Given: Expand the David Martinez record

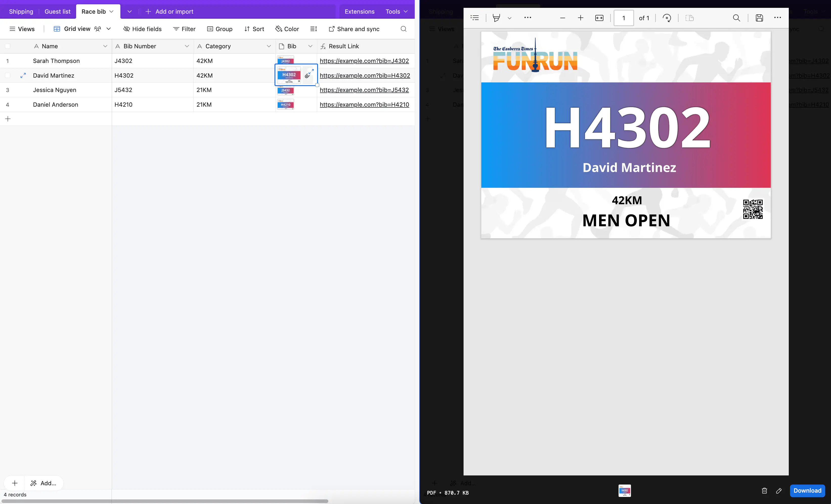Looking at the screenshot, I should [x=23, y=76].
